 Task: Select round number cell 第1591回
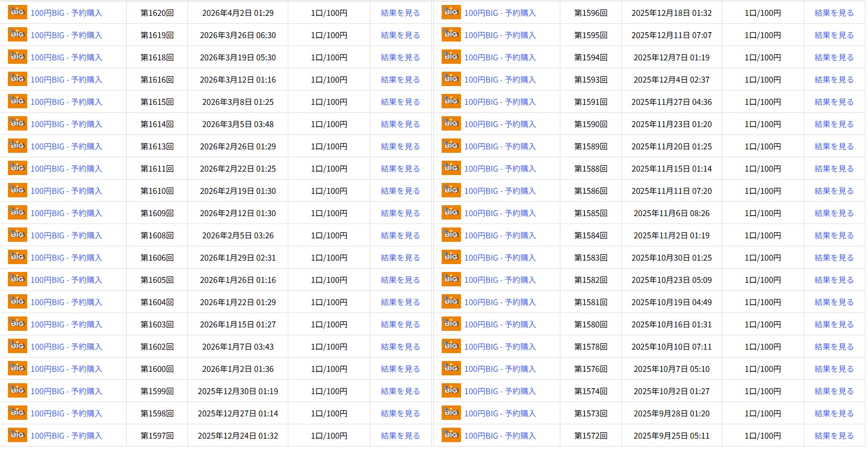pyautogui.click(x=591, y=102)
